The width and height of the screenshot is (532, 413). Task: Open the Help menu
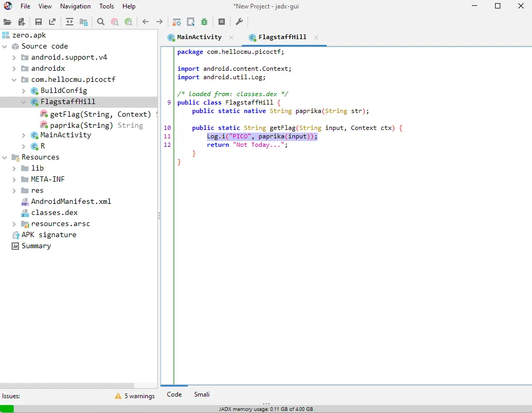click(x=129, y=6)
